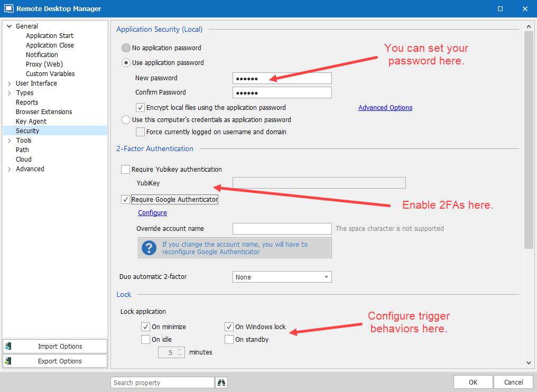Open the Advanced Options link
Image resolution: width=537 pixels, height=392 pixels.
click(385, 108)
